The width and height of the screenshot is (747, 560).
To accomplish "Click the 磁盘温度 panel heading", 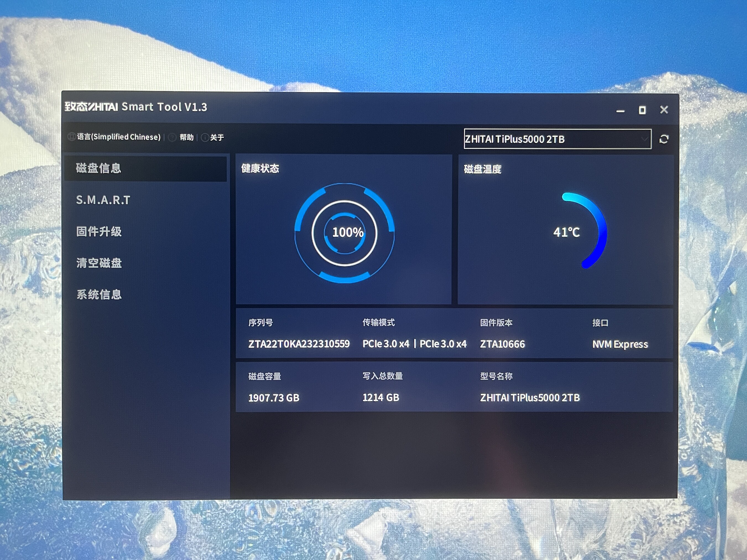I will click(482, 169).
